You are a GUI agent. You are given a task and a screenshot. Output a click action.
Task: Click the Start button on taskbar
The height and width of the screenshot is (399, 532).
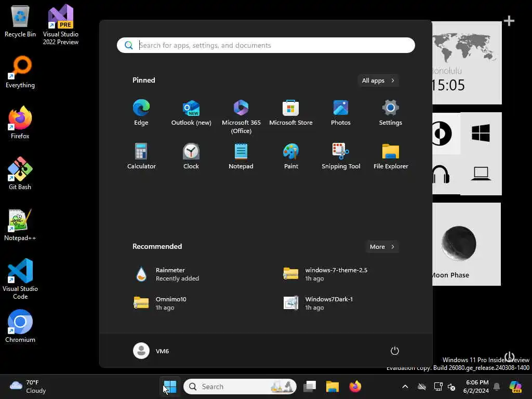pos(170,387)
